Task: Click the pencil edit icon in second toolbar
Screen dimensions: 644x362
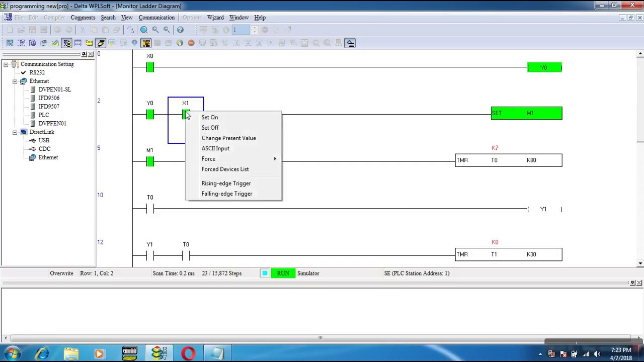Action: pyautogui.click(x=55, y=43)
